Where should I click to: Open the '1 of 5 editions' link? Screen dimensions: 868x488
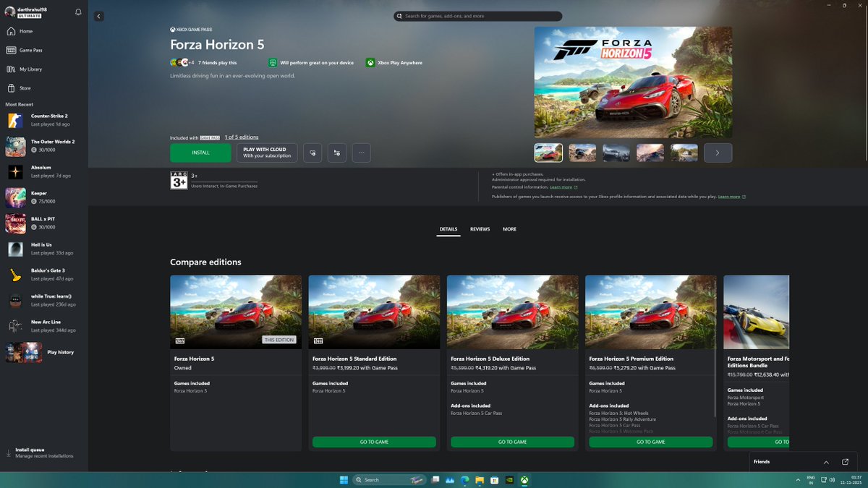click(241, 137)
